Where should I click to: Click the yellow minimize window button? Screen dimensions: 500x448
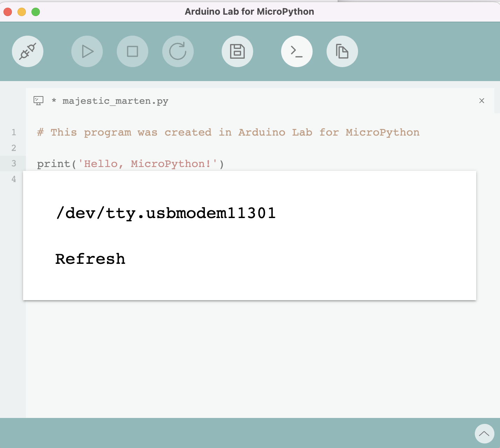coord(22,12)
